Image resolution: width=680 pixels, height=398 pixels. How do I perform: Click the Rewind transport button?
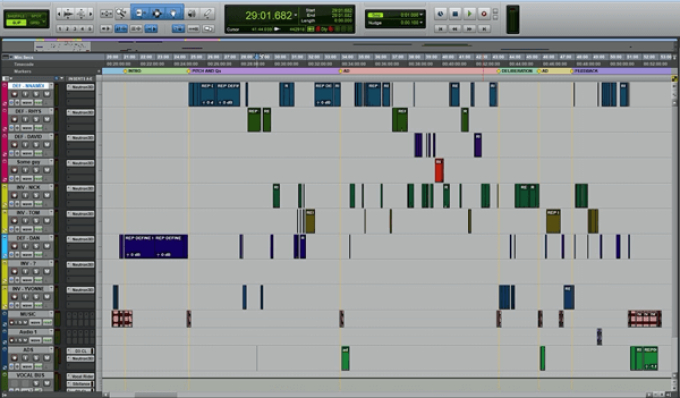(x=455, y=29)
